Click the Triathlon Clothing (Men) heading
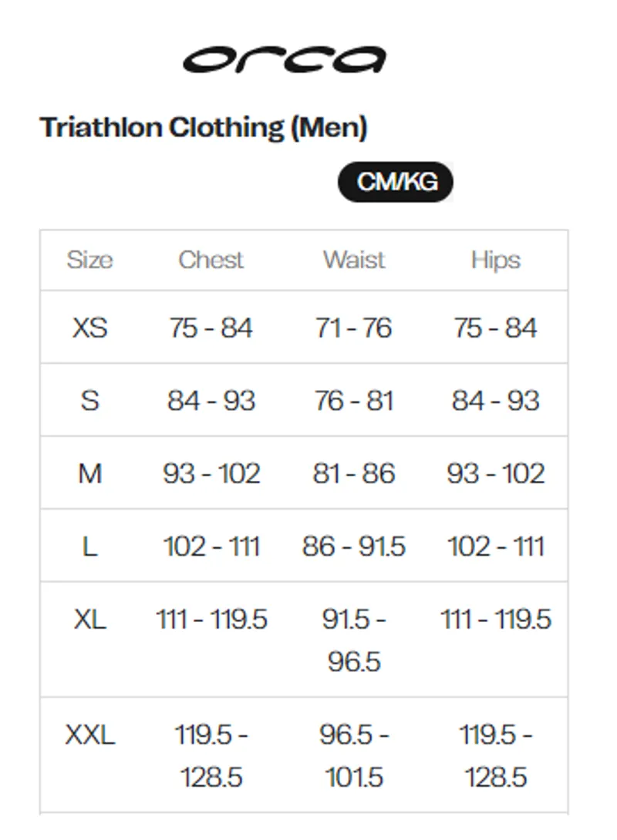 pyautogui.click(x=203, y=128)
